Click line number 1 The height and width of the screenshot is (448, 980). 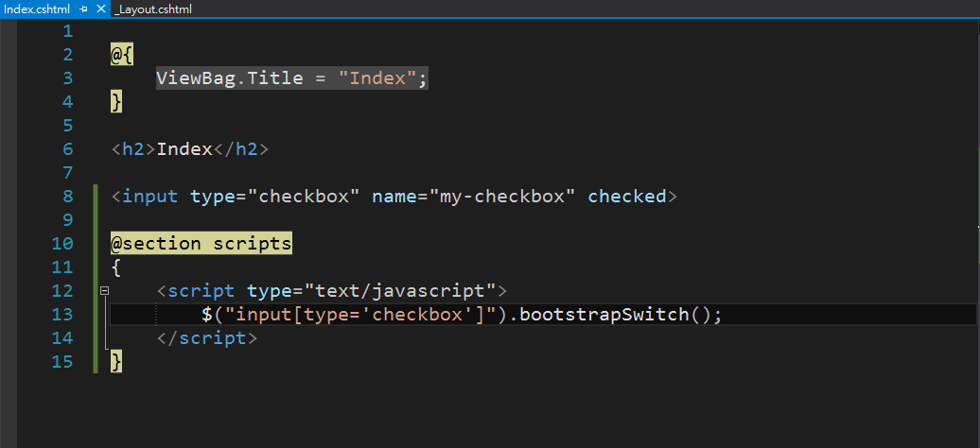click(x=67, y=31)
